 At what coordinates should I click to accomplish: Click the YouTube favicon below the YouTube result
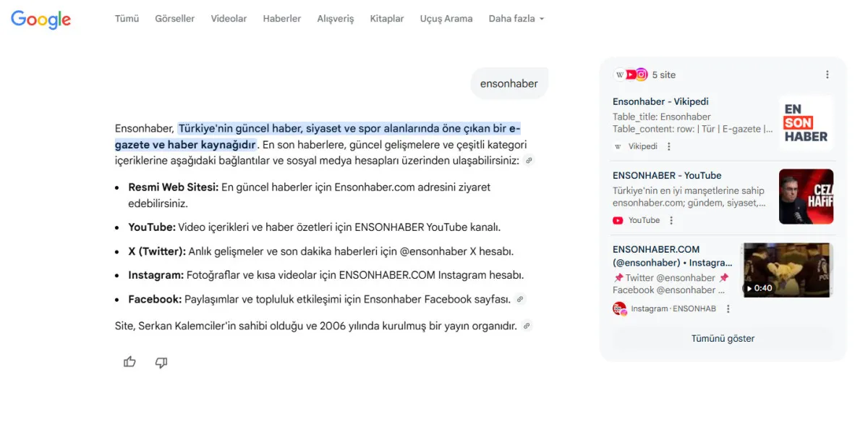tap(620, 220)
